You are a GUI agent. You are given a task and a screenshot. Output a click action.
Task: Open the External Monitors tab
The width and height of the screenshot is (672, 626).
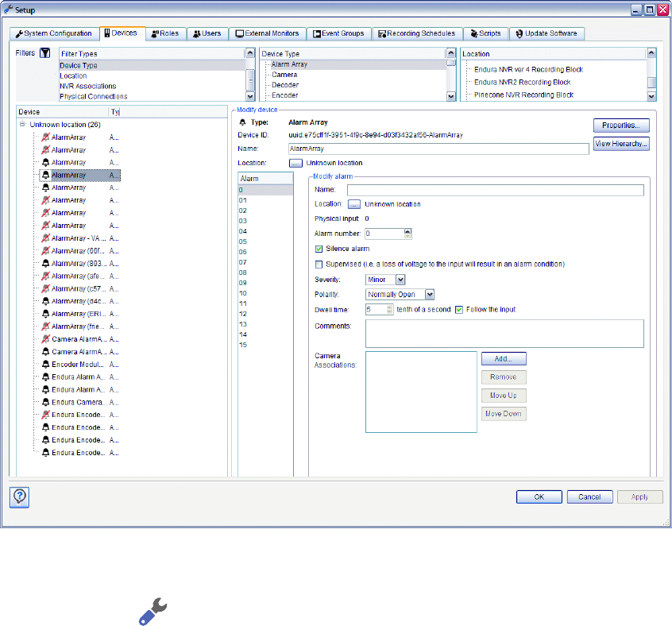267,33
